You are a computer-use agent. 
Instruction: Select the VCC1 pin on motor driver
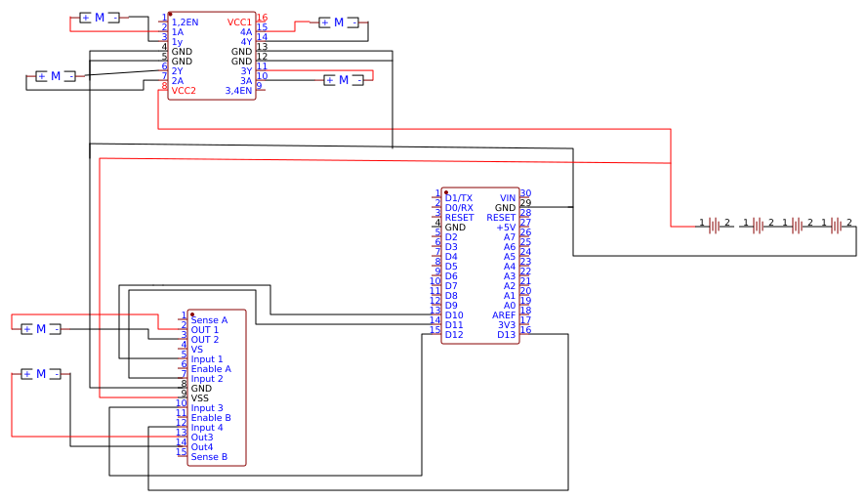pos(239,22)
